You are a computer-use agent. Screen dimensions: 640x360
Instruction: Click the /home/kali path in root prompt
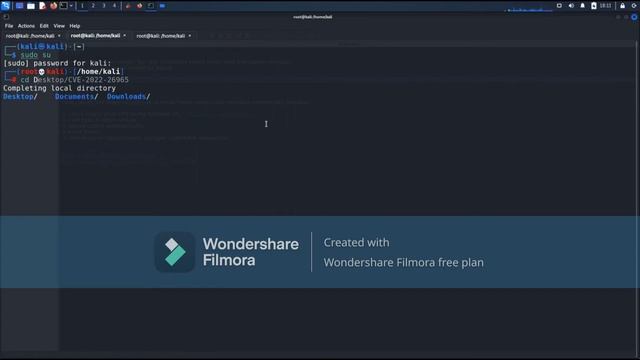(98, 72)
